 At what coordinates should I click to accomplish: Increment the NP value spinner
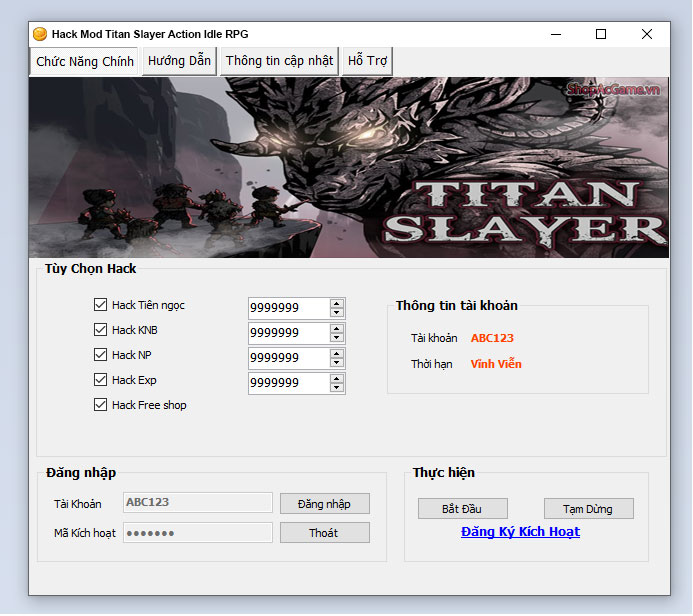[x=337, y=353]
